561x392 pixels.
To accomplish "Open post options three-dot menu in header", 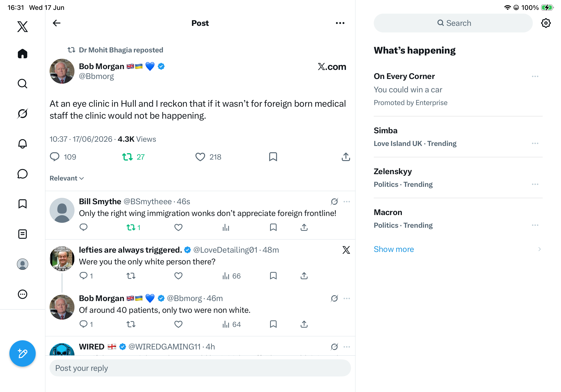I will coord(340,23).
